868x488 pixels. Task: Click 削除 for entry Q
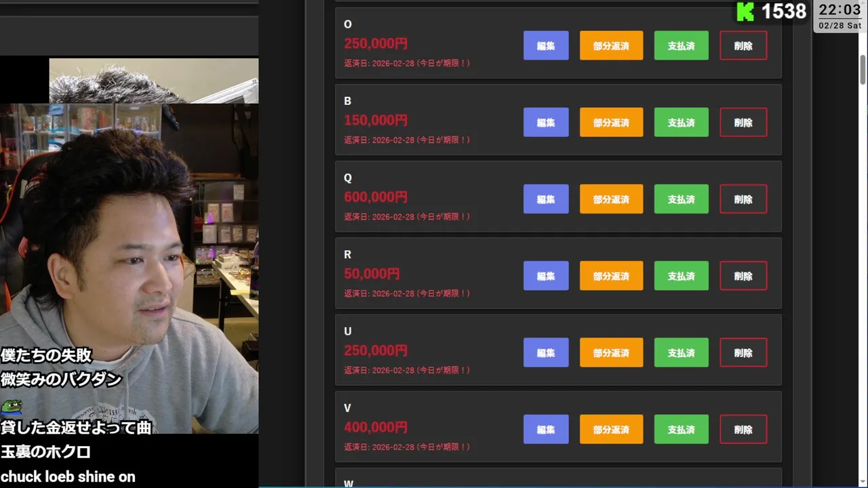pyautogui.click(x=743, y=199)
